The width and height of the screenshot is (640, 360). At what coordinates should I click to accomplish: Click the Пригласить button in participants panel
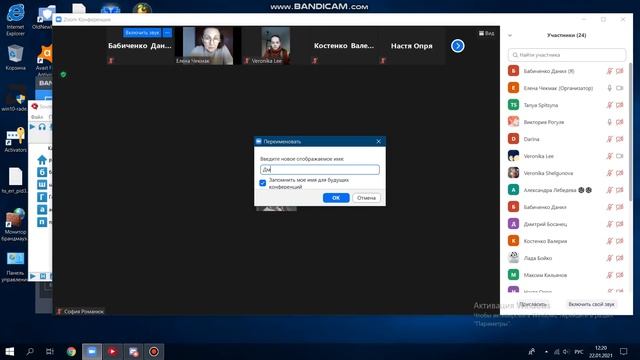click(533, 304)
